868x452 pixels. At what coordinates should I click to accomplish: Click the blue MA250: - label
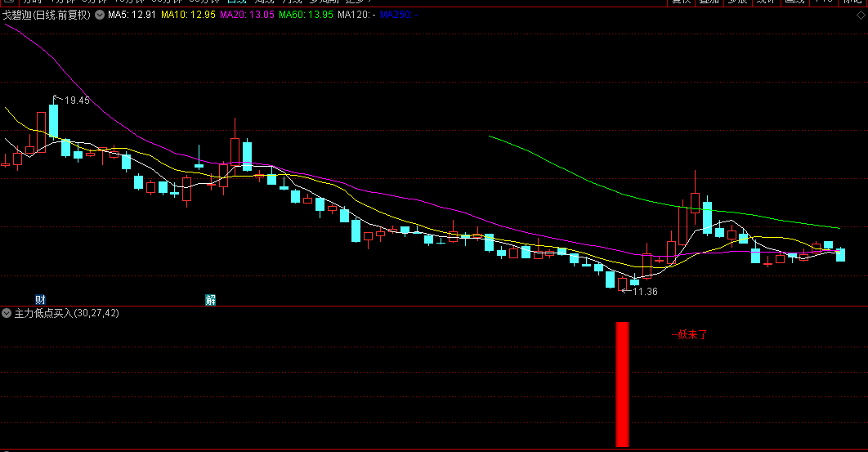399,15
